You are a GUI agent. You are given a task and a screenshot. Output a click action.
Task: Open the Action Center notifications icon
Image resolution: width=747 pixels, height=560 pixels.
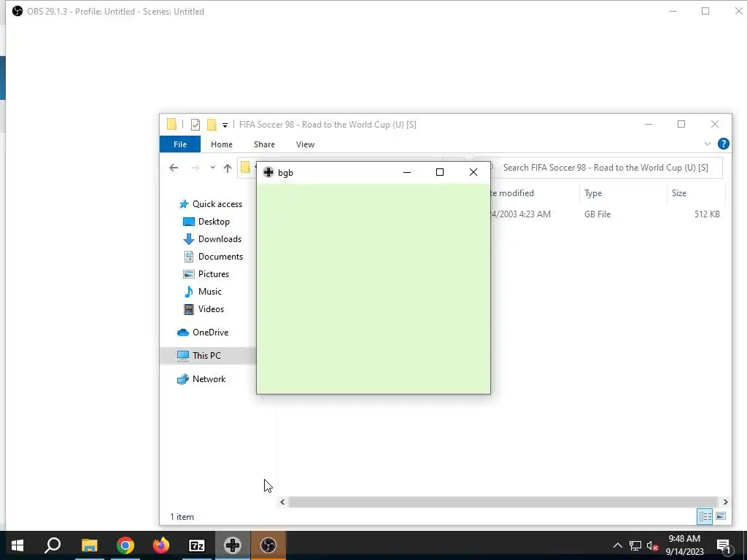coord(724,546)
